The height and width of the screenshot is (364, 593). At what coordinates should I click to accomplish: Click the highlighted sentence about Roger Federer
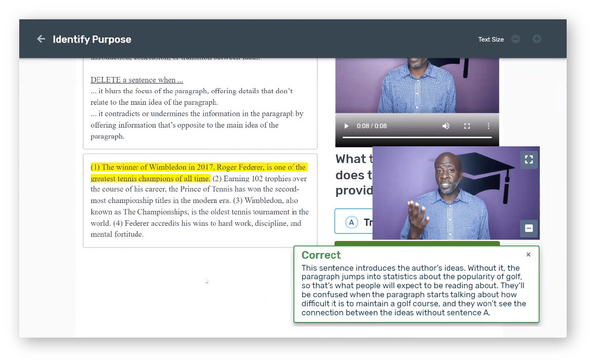[199, 173]
